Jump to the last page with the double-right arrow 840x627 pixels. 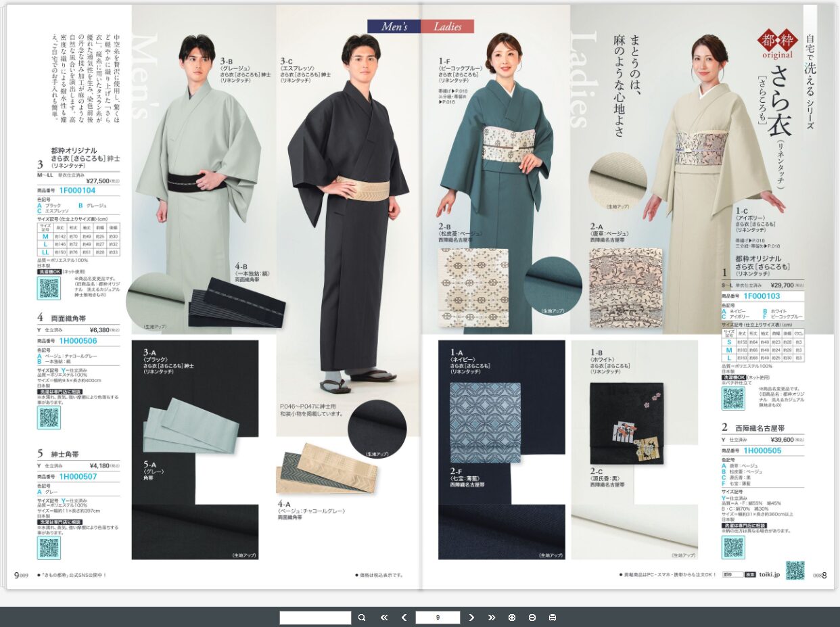[492, 618]
